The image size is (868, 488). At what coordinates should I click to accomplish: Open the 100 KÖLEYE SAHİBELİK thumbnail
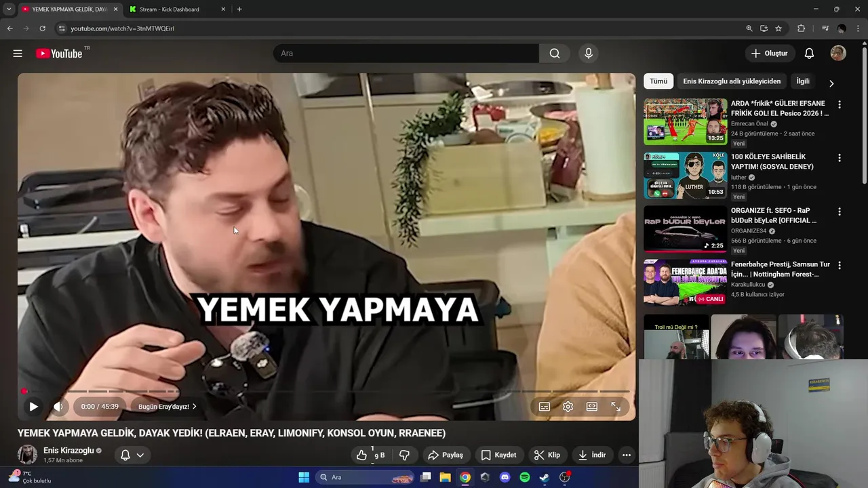tap(685, 176)
